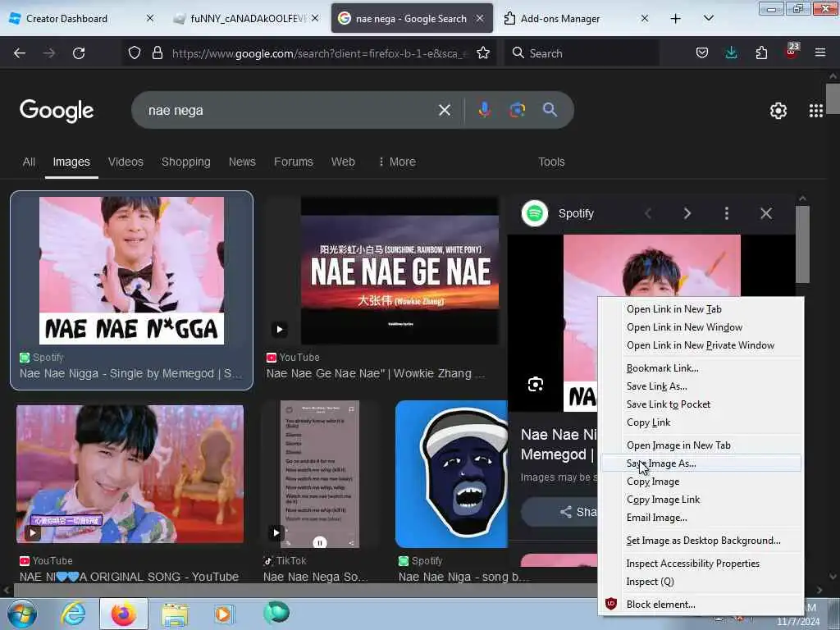The height and width of the screenshot is (630, 840).
Task: Open Nae Nae Ge Nae Nae YouTube result
Action: coord(376,373)
